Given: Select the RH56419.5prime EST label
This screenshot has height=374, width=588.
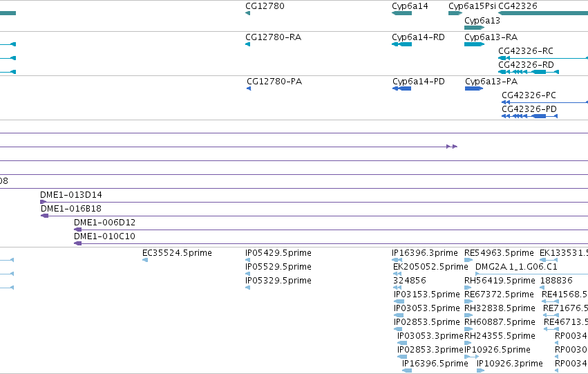Looking at the screenshot, I should click(x=500, y=281).
